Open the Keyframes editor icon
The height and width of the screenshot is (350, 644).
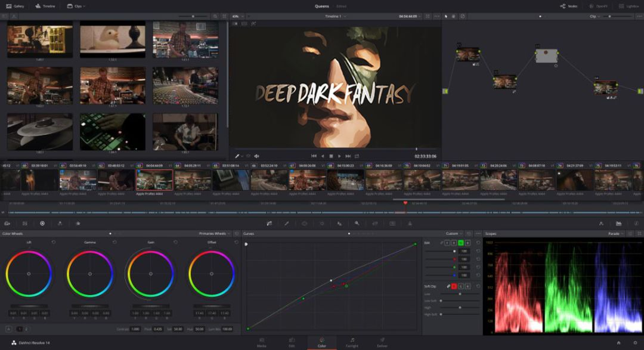click(x=601, y=224)
